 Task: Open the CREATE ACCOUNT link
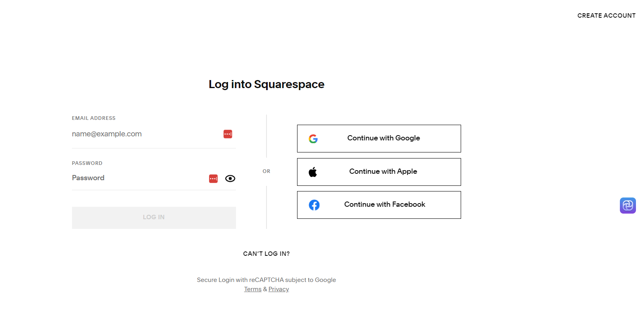pyautogui.click(x=607, y=16)
